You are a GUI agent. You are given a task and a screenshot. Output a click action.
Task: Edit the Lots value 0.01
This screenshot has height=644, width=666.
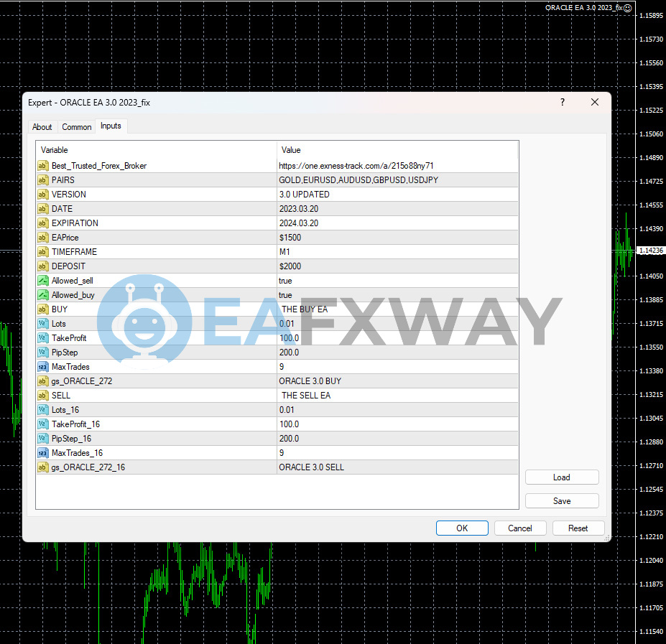tap(287, 324)
